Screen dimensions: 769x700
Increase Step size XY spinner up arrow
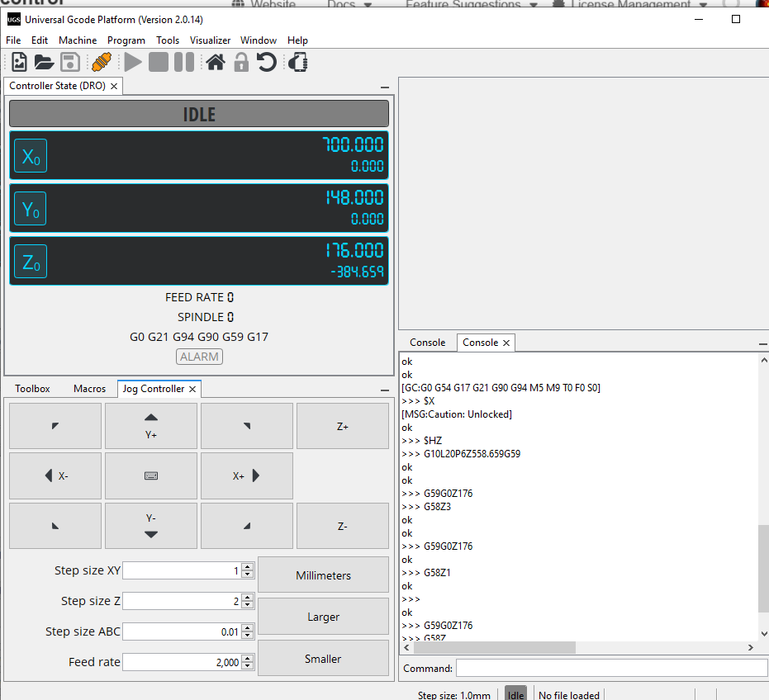pos(248,566)
